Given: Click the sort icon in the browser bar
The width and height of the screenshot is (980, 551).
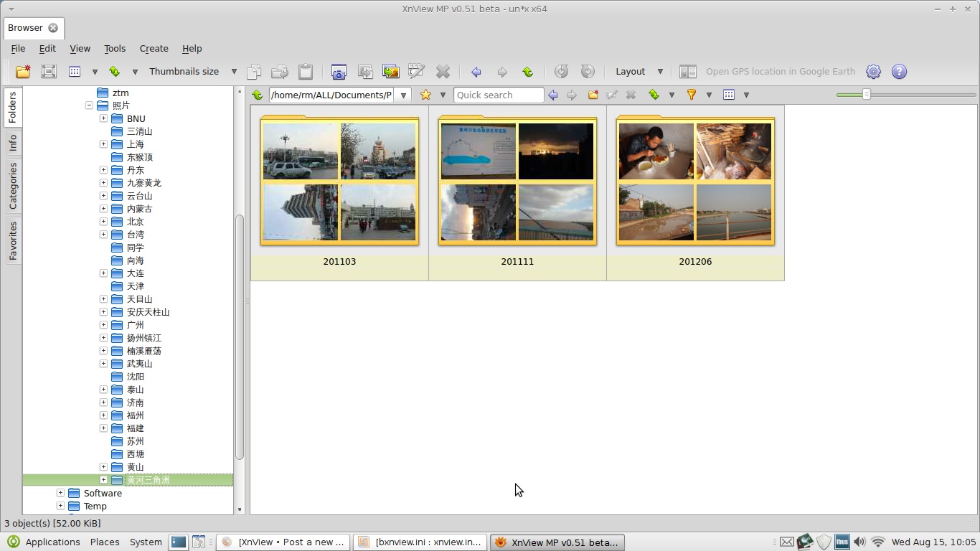Looking at the screenshot, I should point(654,95).
